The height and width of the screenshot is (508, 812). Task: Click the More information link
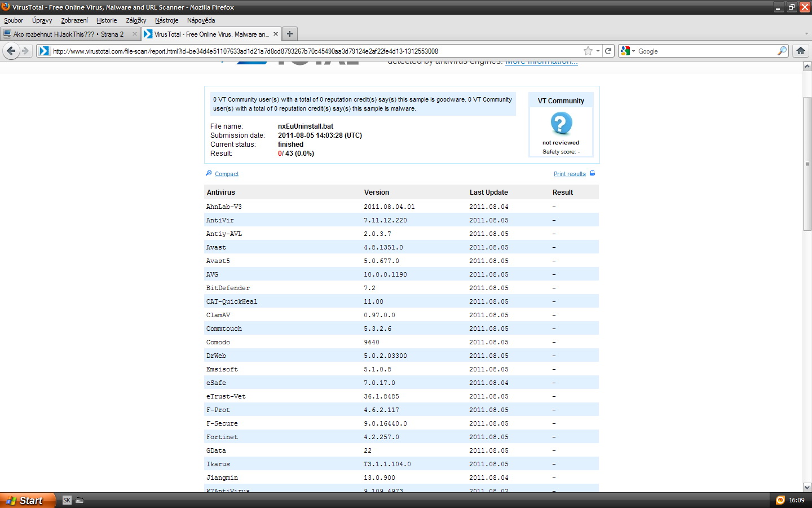541,62
